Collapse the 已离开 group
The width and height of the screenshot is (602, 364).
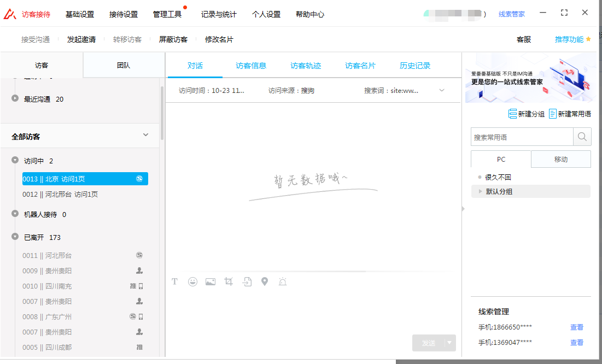(x=15, y=237)
